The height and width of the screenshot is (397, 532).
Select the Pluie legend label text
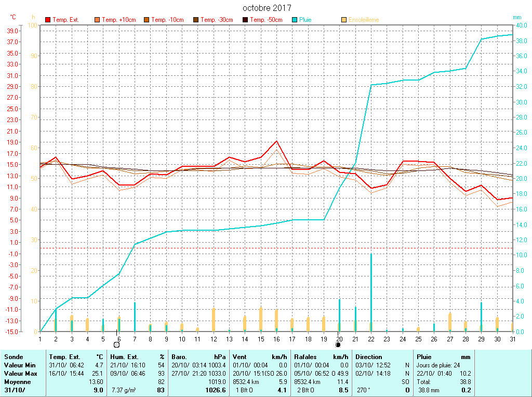click(x=305, y=20)
